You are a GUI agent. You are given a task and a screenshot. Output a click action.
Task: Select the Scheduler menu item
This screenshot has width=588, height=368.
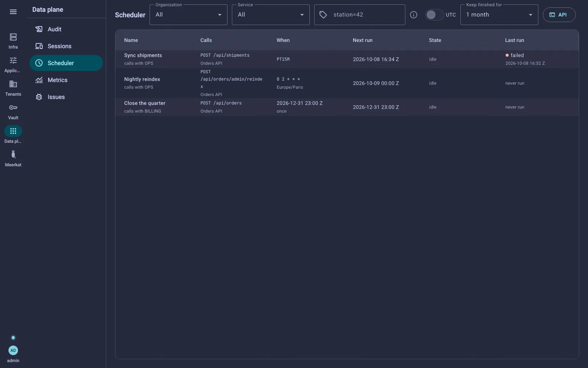point(66,63)
